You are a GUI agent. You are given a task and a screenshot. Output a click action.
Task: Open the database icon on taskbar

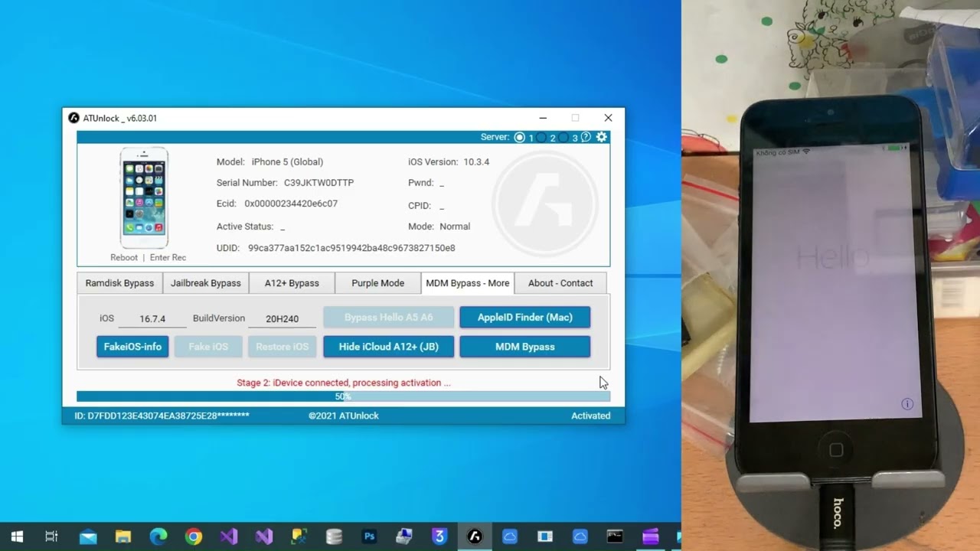click(334, 536)
